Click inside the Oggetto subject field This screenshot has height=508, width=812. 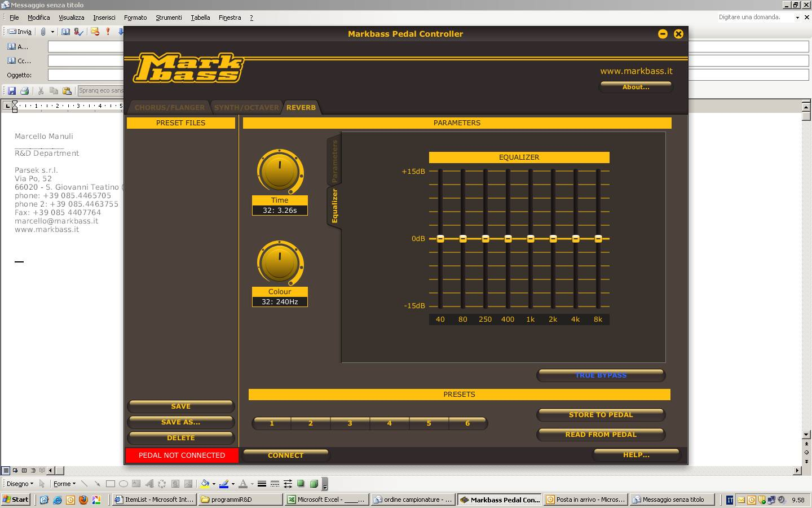pos(86,75)
